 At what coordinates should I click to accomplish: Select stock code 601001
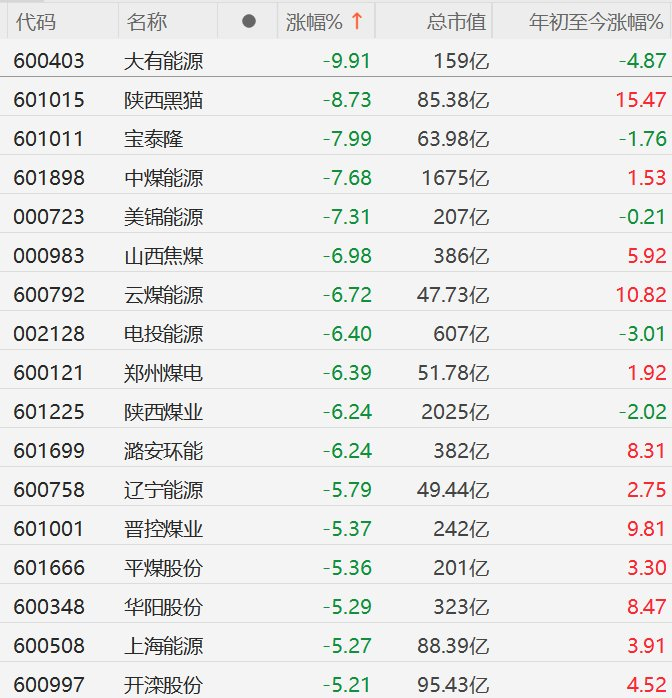click(x=48, y=529)
